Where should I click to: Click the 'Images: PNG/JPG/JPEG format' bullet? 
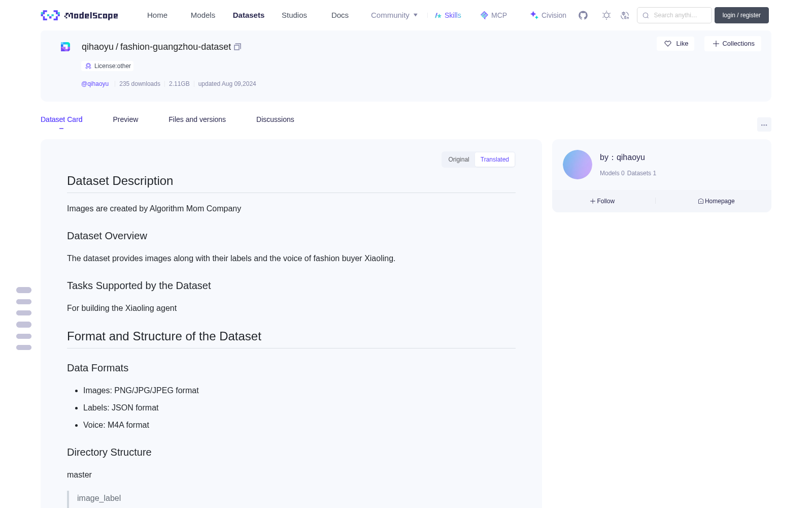(x=141, y=391)
